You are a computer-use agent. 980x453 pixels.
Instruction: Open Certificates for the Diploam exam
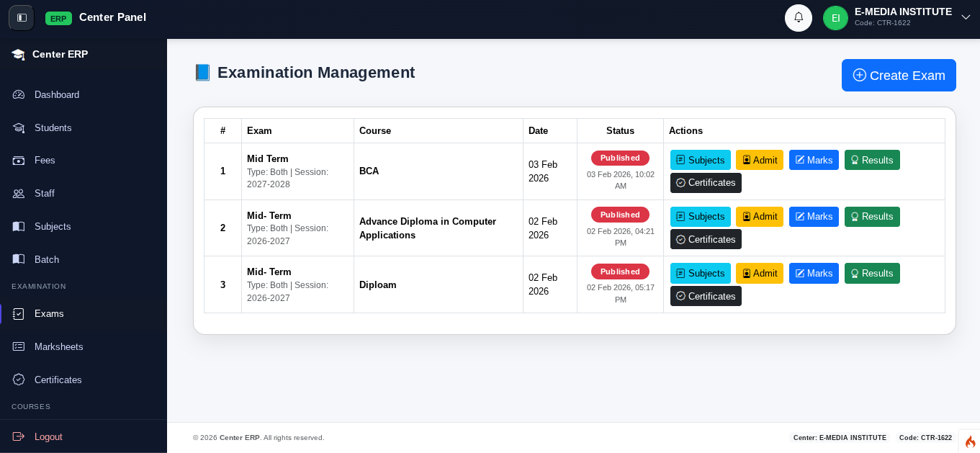point(706,296)
